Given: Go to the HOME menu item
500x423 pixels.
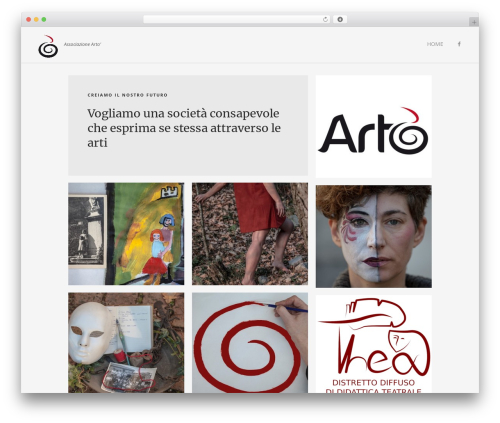Looking at the screenshot, I should tap(435, 44).
